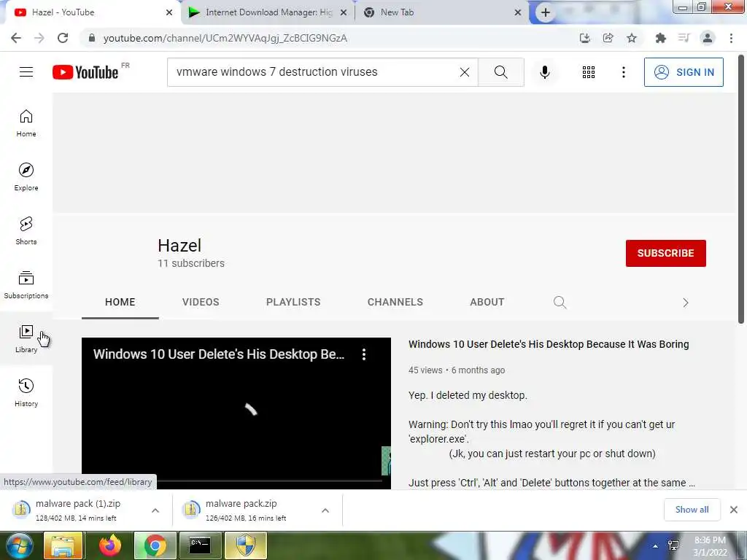
Task: Open the Chrome three-dot menu
Action: tap(731, 38)
